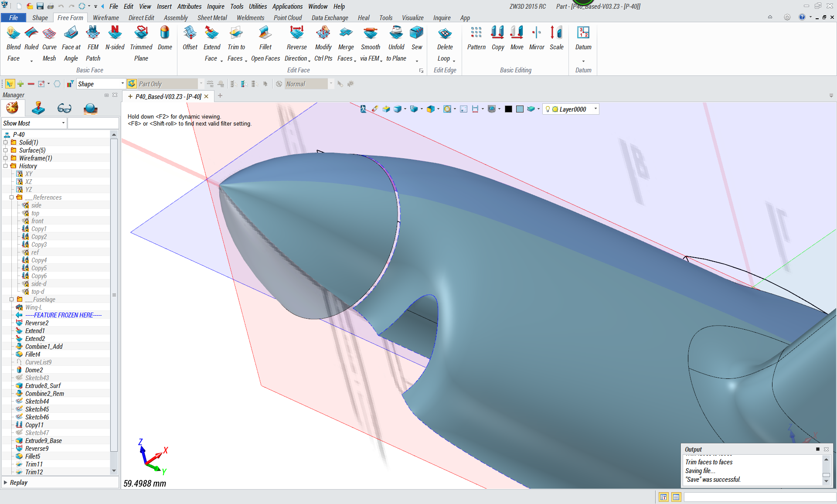Click the Reverse Direction tool
The width and height of the screenshot is (837, 504).
click(x=296, y=33)
